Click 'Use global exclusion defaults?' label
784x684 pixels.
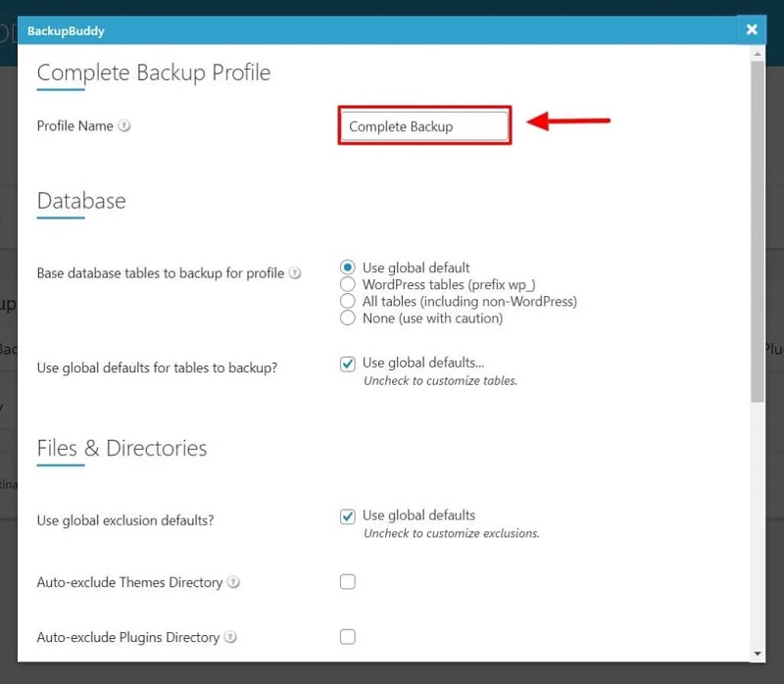coord(125,520)
